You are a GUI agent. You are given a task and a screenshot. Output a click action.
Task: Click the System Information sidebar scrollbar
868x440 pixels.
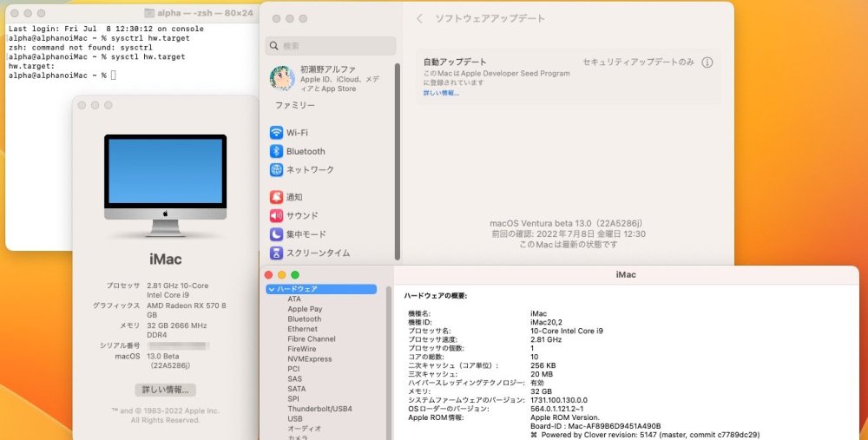389,363
